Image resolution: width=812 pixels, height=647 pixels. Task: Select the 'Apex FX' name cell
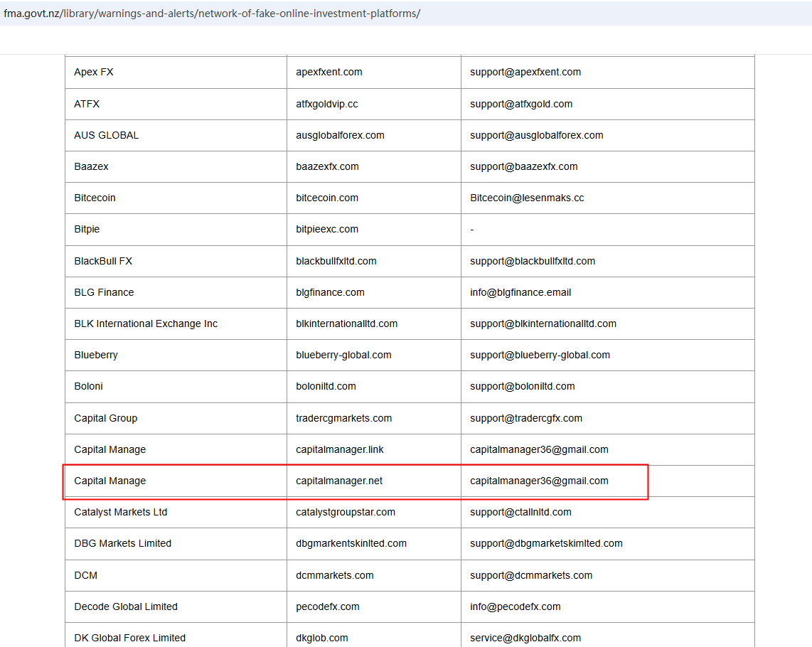tap(176, 72)
